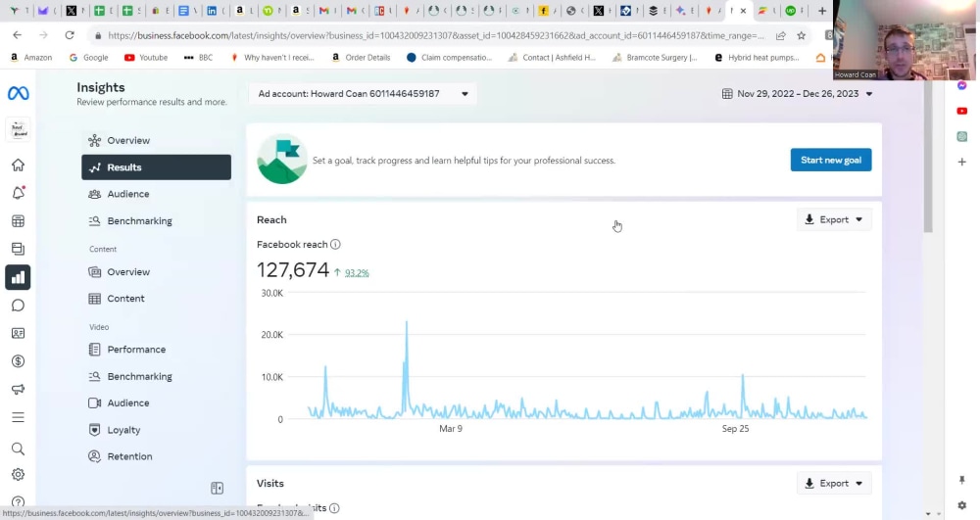This screenshot has height=520, width=980.
Task: Bookmark this page with star icon
Action: pos(802,35)
